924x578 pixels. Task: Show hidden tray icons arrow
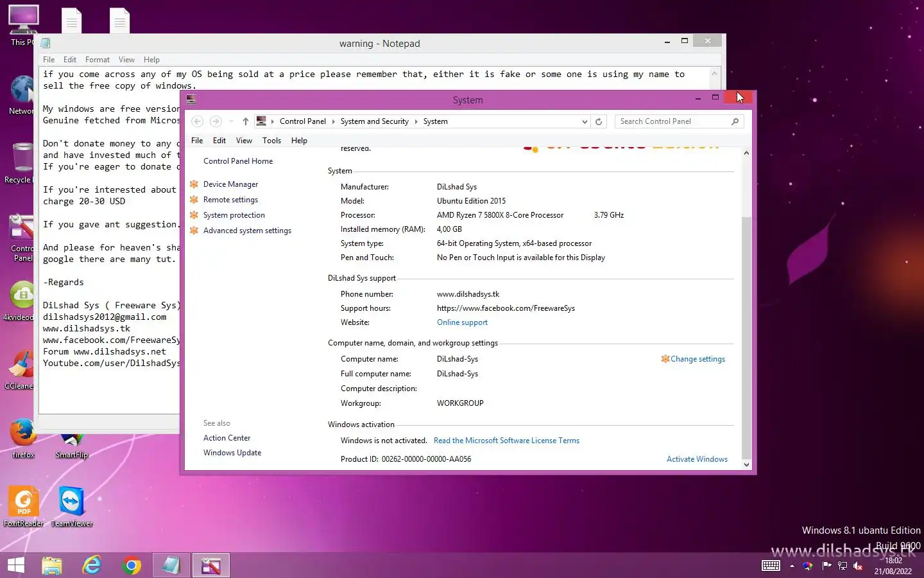pos(792,566)
